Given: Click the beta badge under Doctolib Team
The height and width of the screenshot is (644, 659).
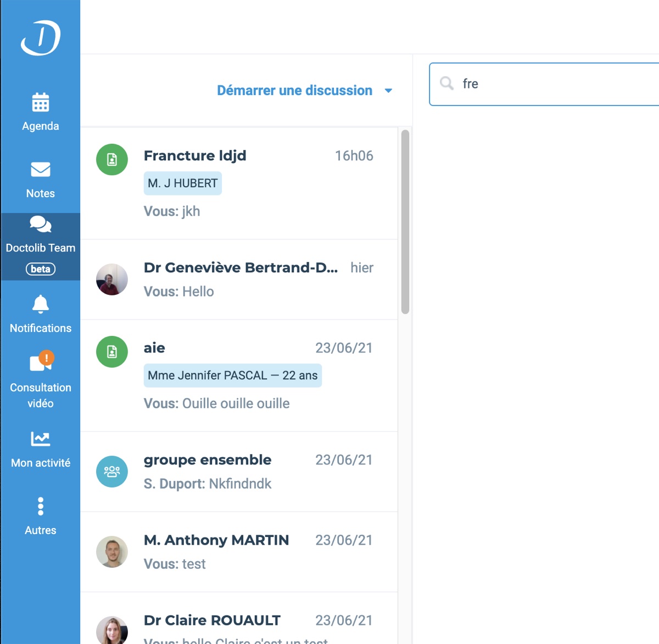Looking at the screenshot, I should pyautogui.click(x=41, y=269).
